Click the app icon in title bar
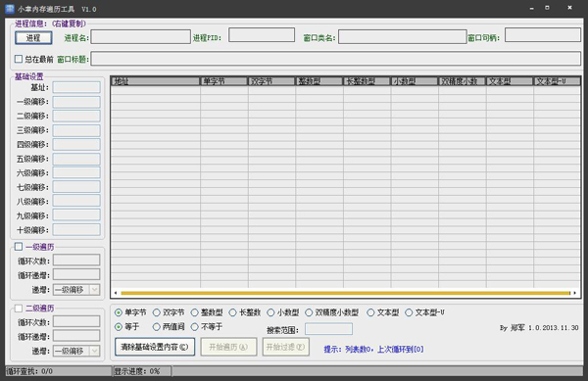Viewport: 588px width, 381px height. click(10, 9)
